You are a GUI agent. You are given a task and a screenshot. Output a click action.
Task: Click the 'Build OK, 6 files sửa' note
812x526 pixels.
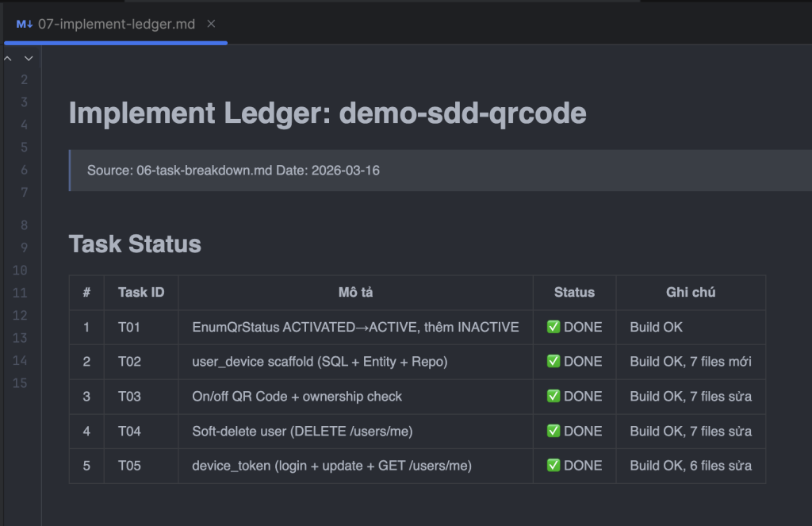(x=691, y=466)
